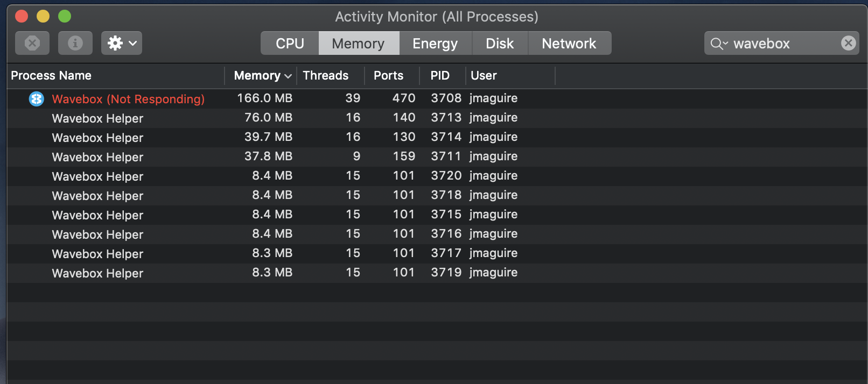Sort by Process Name column
The height and width of the screenshot is (384, 868).
(116, 76)
